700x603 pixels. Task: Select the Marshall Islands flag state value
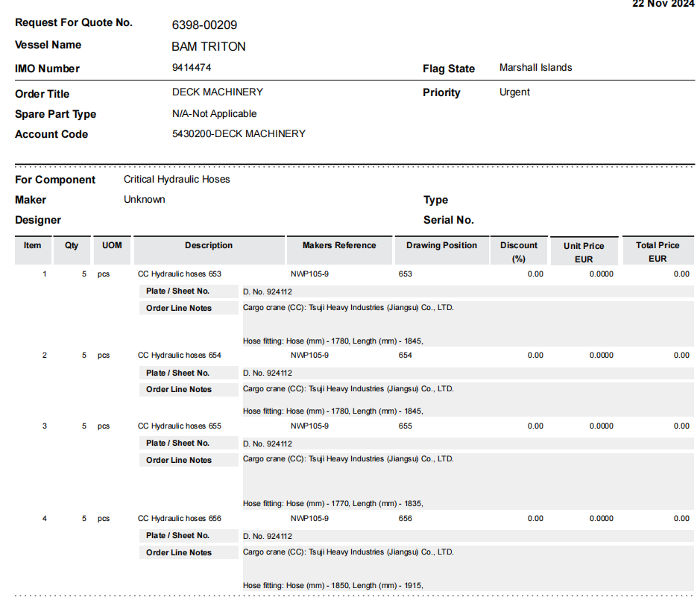click(x=536, y=67)
